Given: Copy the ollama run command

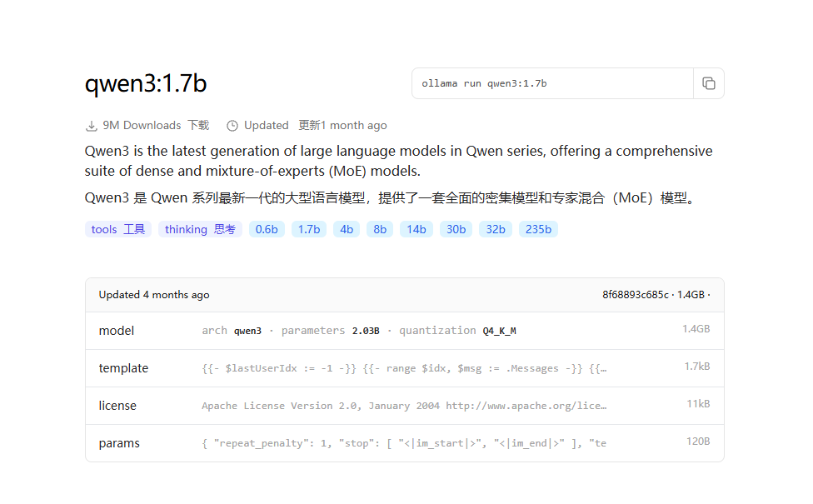Looking at the screenshot, I should 708,83.
